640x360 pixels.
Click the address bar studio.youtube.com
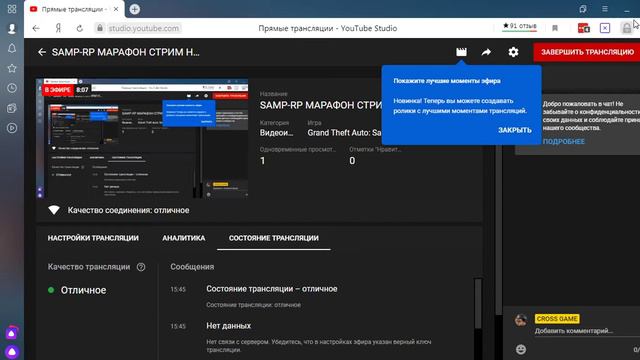144,28
